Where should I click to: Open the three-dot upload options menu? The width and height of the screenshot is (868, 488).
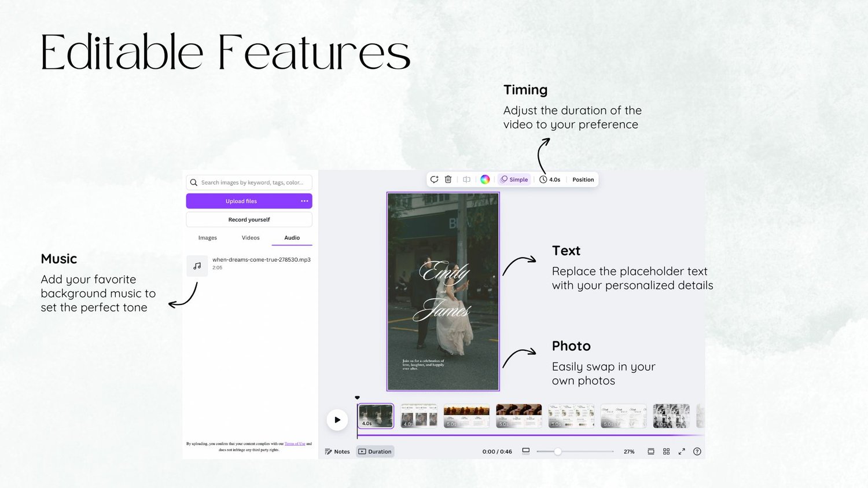304,201
